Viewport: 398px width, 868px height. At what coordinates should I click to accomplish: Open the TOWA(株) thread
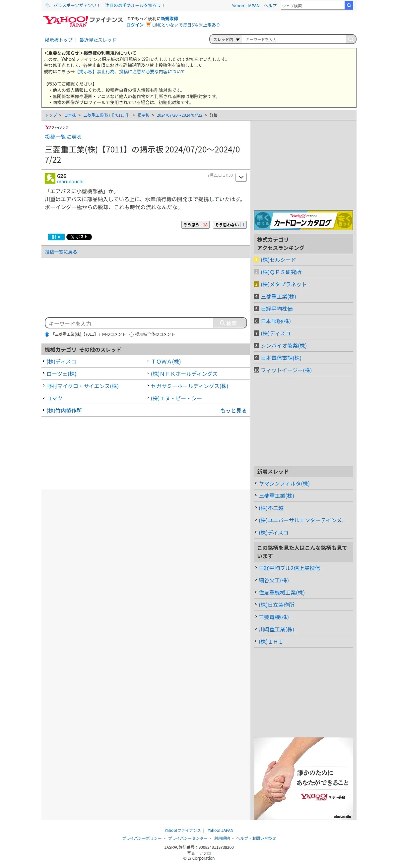click(x=166, y=362)
